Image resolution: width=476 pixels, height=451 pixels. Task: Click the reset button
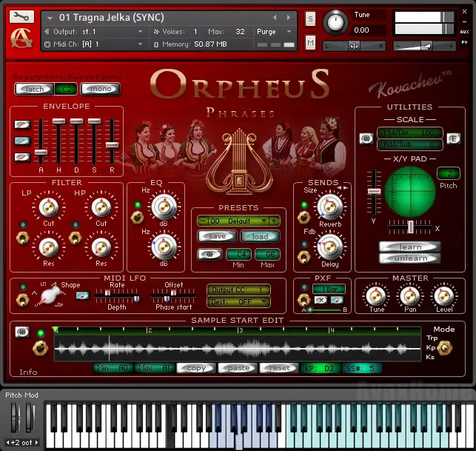[x=279, y=368]
